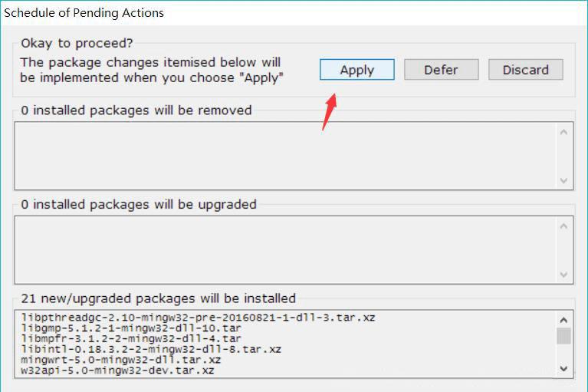Click the Apply button
Viewport: 588px width, 392px height.
(356, 70)
